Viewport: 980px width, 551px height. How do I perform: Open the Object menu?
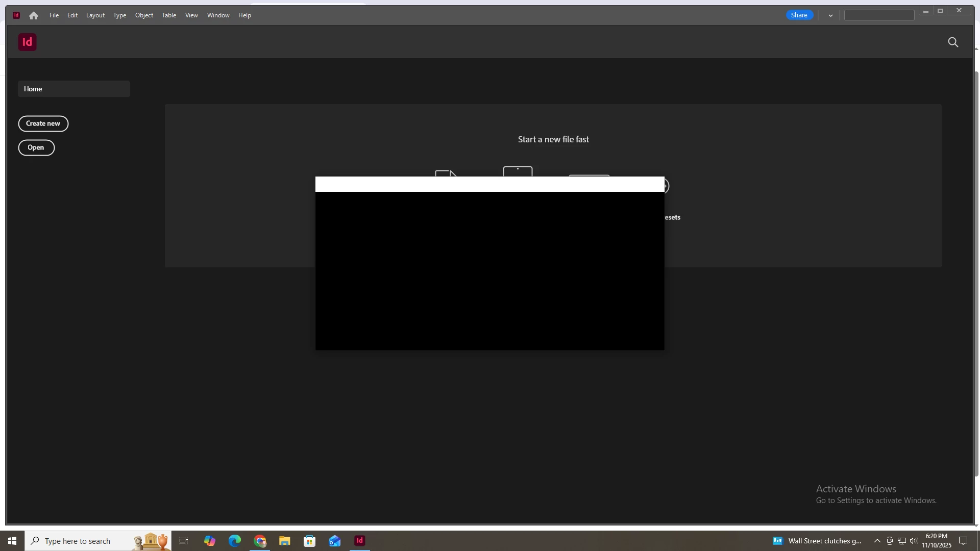point(144,15)
